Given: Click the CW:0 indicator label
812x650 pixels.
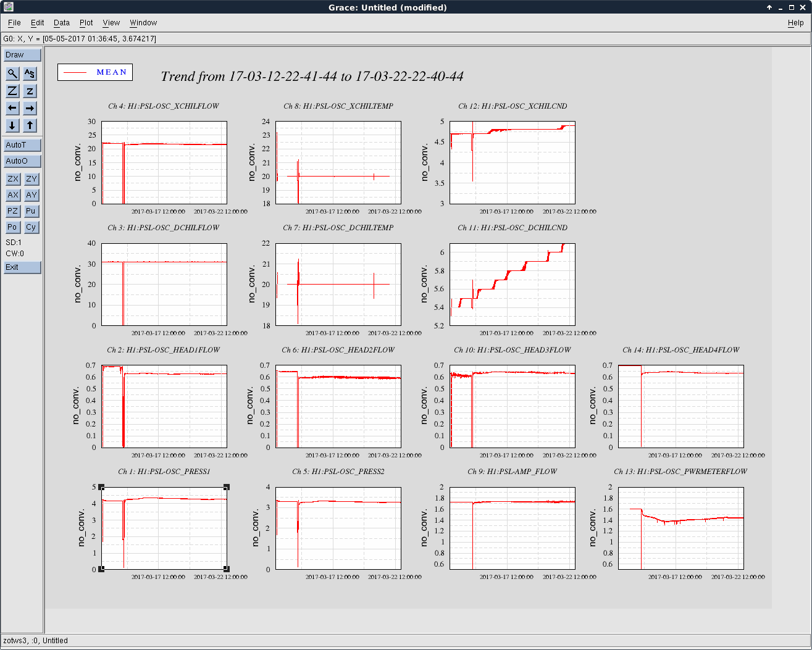Looking at the screenshot, I should coord(15,254).
